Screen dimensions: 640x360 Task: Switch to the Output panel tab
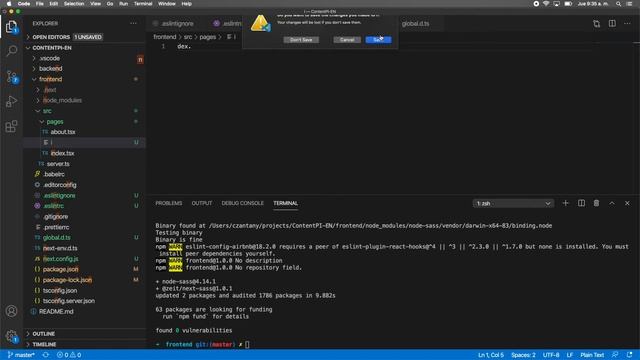pos(202,203)
